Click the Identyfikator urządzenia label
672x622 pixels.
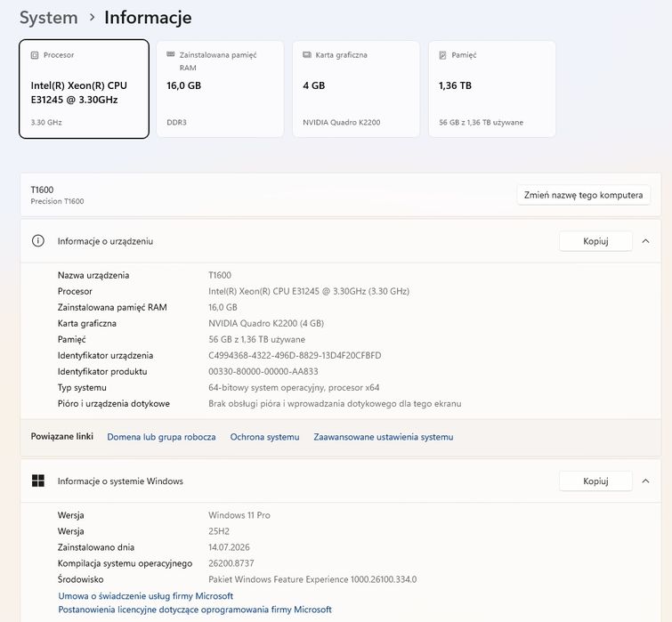pyautogui.click(x=105, y=356)
